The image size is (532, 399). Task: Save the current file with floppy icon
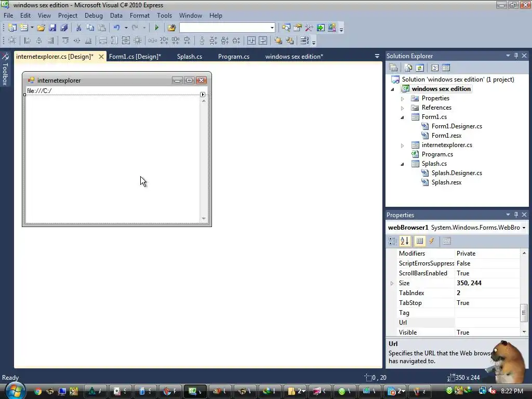point(52,28)
